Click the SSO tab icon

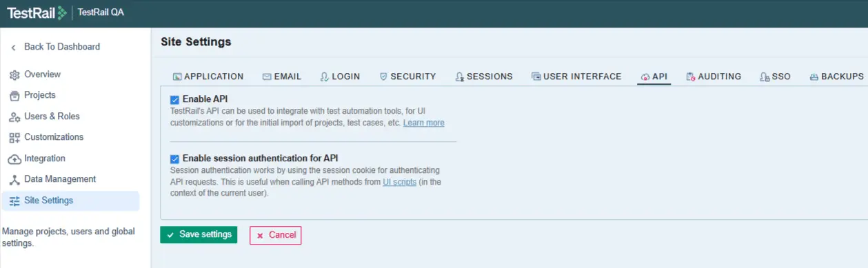click(x=764, y=77)
